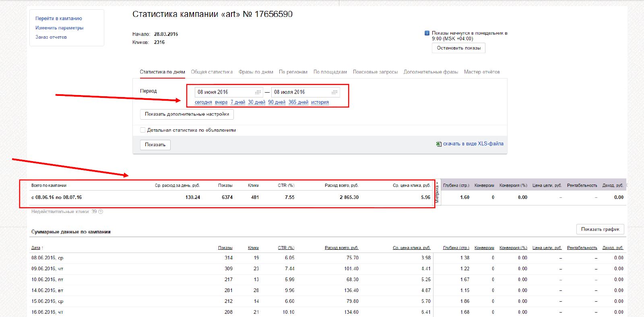Click date row 15.06.2016, ср
This screenshot has width=644, height=317.
(47, 302)
